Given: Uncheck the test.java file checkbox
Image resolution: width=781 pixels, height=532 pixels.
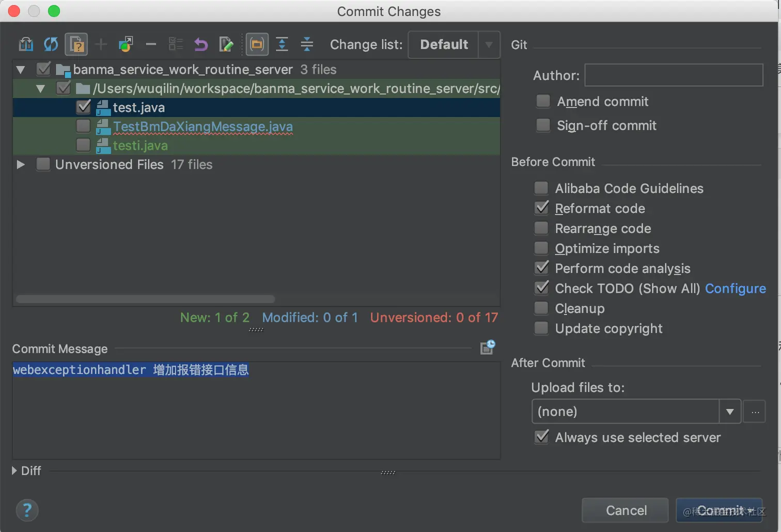Looking at the screenshot, I should [83, 107].
